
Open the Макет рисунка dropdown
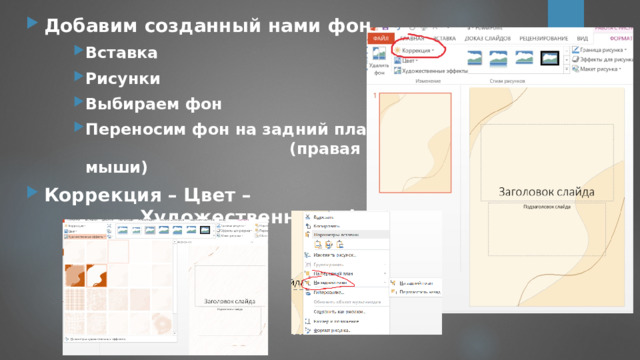[x=596, y=69]
